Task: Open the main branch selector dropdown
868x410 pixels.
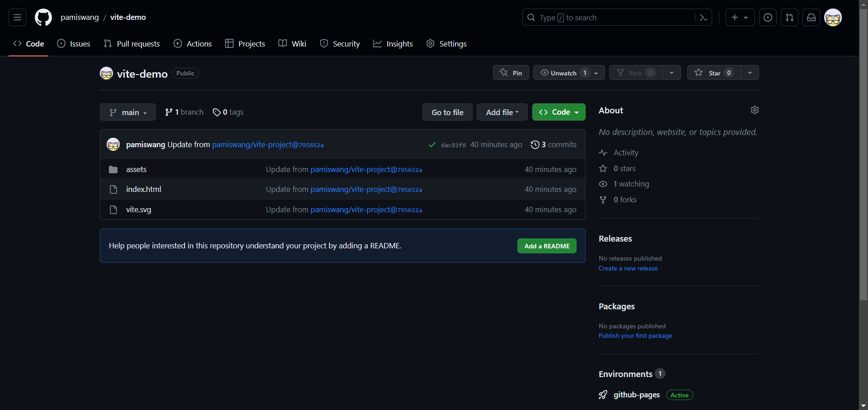Action: coord(128,112)
